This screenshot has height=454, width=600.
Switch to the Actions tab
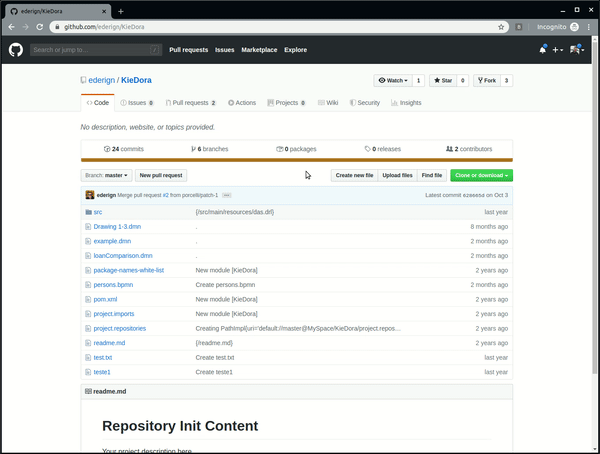point(242,103)
